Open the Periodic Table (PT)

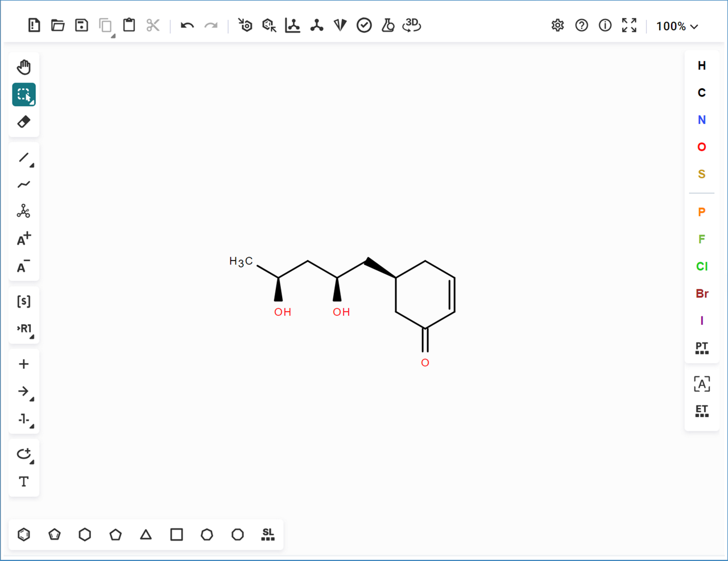pos(702,348)
